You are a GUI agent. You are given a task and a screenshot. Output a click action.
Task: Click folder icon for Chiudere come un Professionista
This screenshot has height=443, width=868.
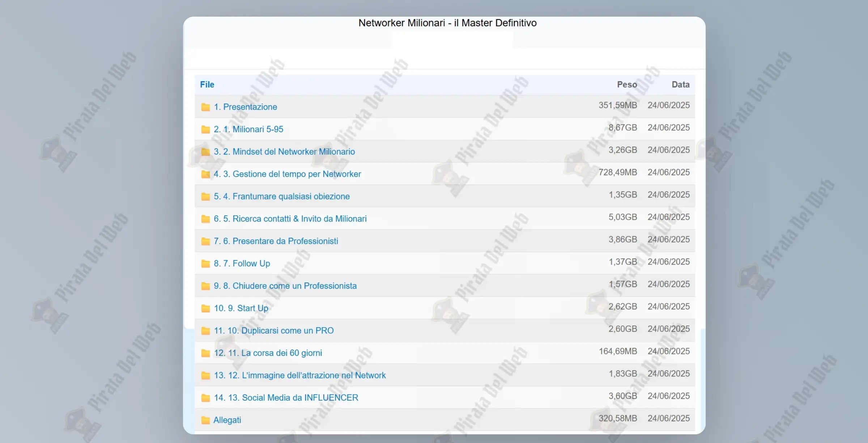[205, 286]
